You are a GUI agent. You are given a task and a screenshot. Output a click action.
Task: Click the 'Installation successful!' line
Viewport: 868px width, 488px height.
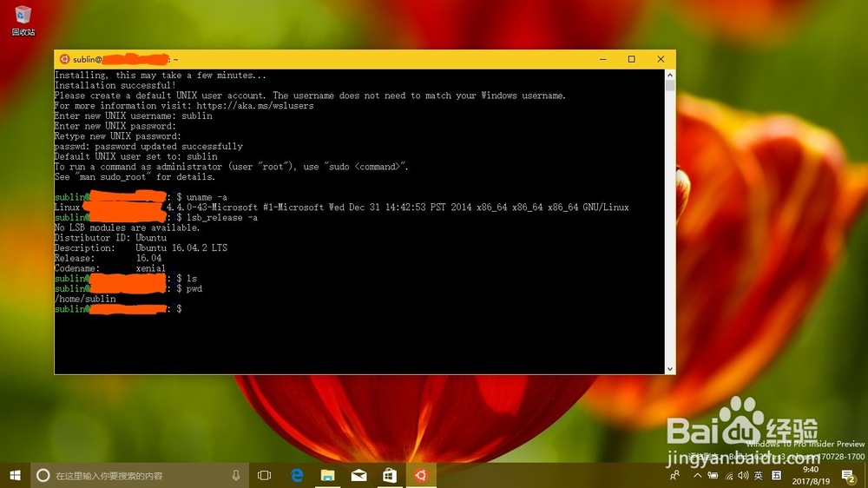(x=115, y=85)
